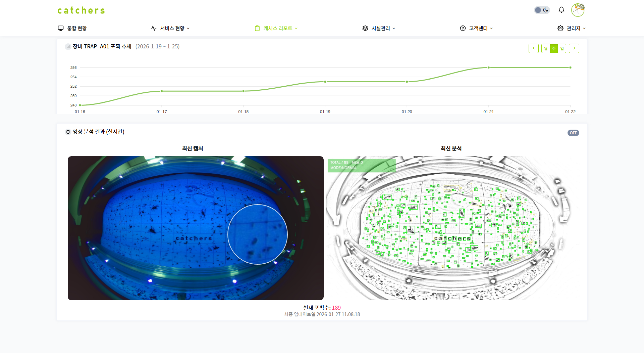Select the 주 (week) view button
Viewport: 644px width, 353px height.
point(554,48)
